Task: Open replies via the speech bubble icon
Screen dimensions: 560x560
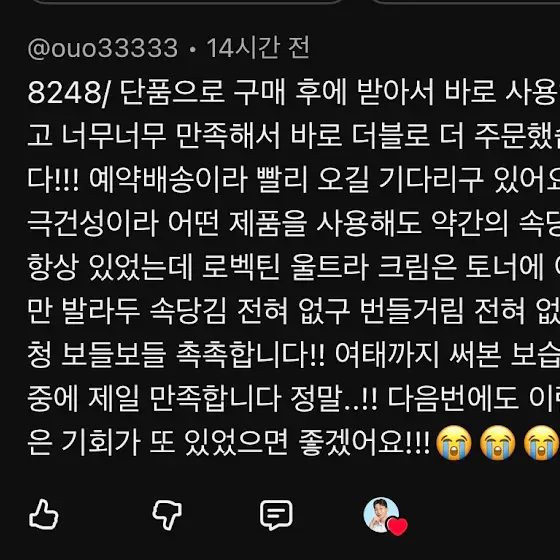Action: pos(276,515)
